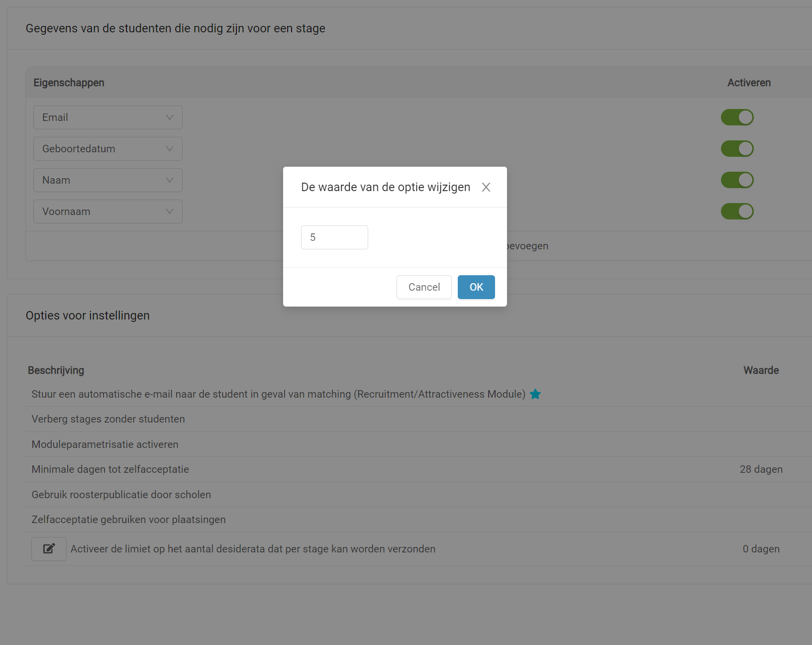
Task: Click the edit icon for desiderata limit
Action: pyautogui.click(x=49, y=549)
